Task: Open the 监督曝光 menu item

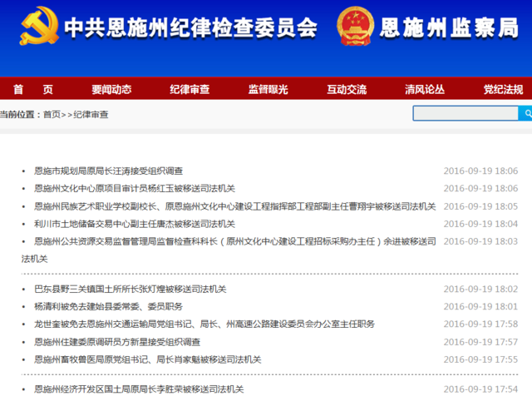Action: tap(268, 89)
